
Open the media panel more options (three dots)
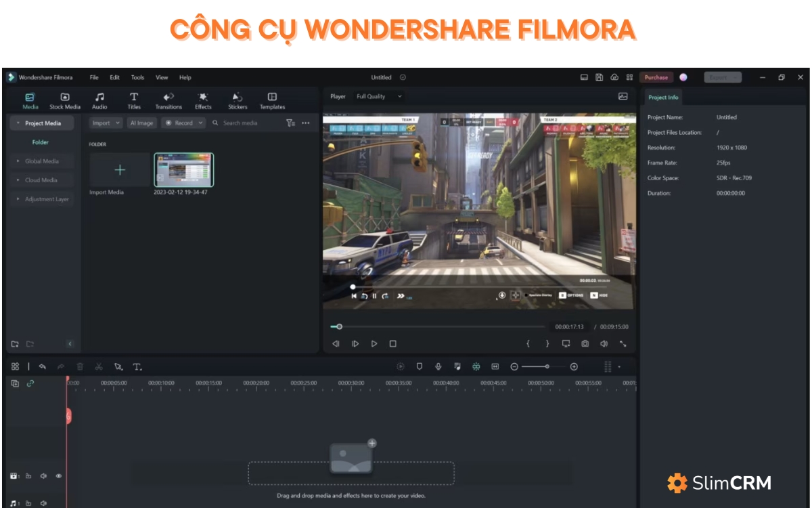click(x=306, y=123)
